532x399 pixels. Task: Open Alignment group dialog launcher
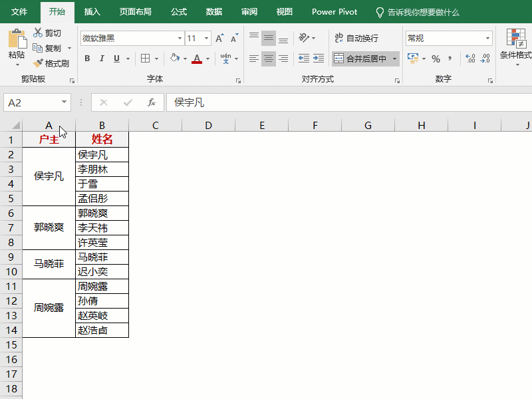(x=397, y=80)
